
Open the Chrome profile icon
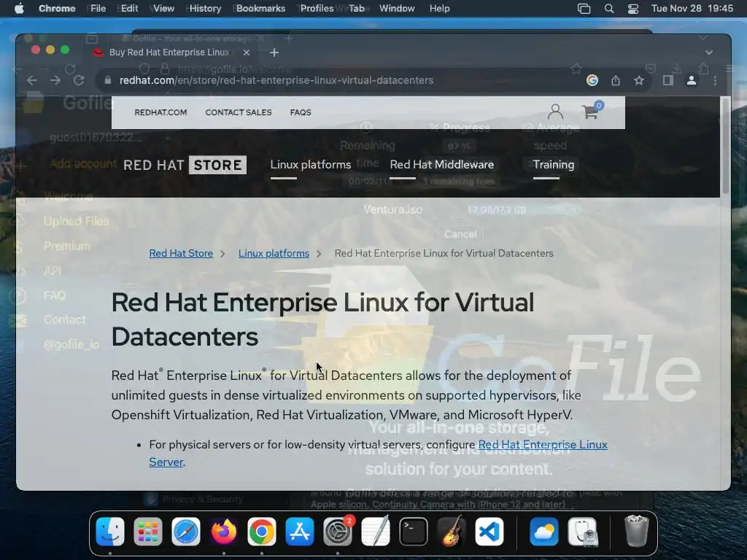pos(692,80)
